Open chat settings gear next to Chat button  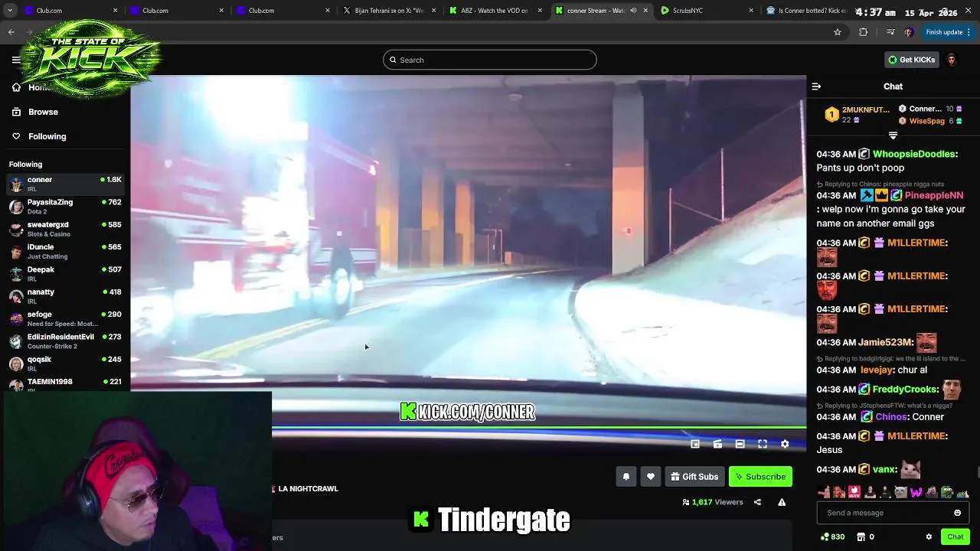[x=929, y=537]
